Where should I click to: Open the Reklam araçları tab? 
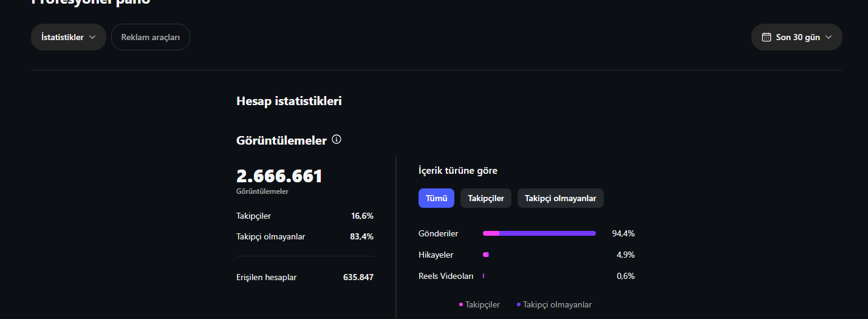151,37
